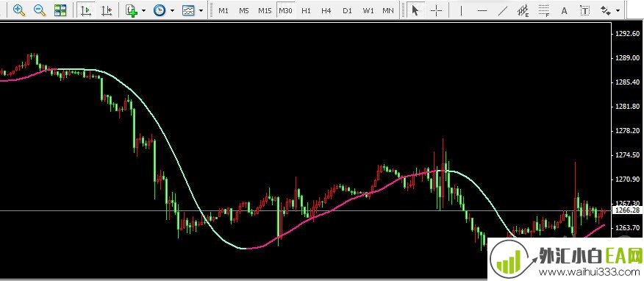
Task: Zoom in on the chart
Action: pos(19,10)
